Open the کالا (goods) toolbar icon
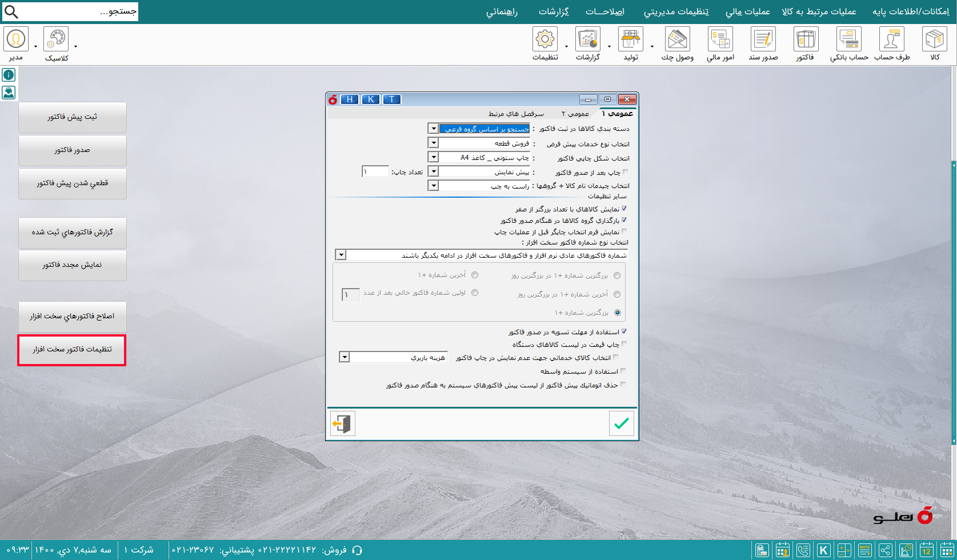The width and height of the screenshot is (957, 560). pos(935,39)
